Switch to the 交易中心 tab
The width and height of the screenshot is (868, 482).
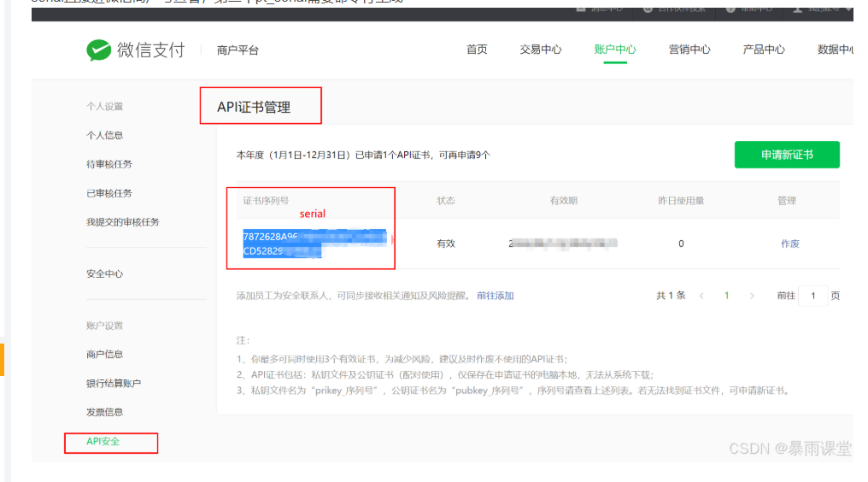tap(540, 50)
